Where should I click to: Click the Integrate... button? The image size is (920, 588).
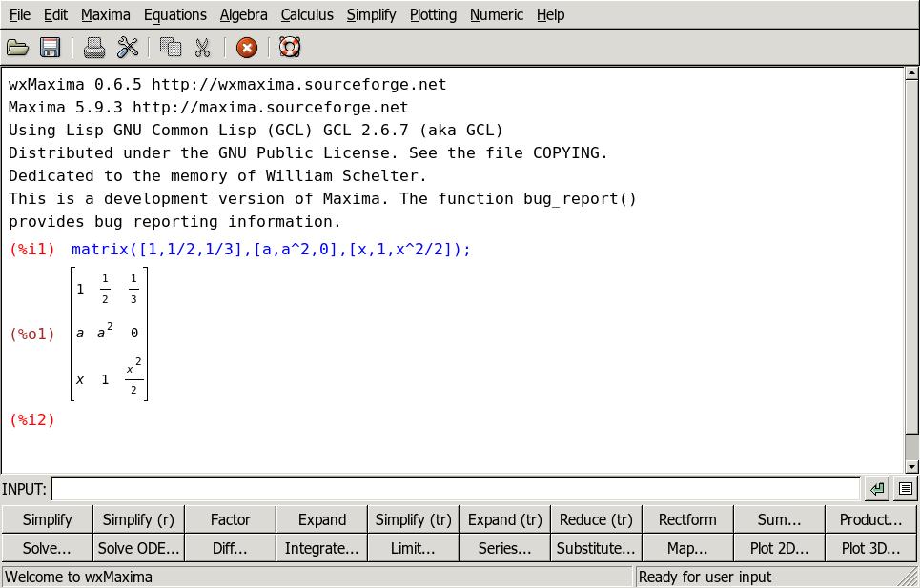pos(321,548)
